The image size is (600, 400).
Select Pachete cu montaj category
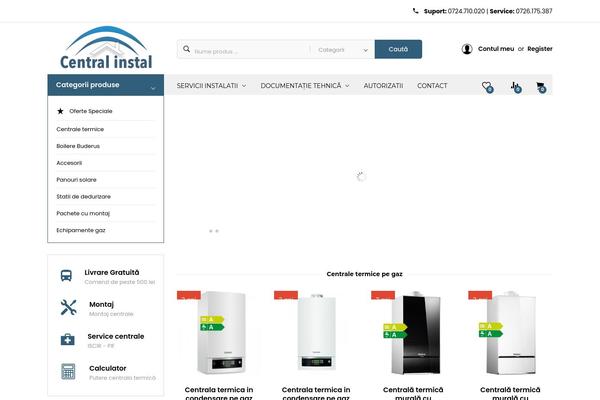click(83, 214)
